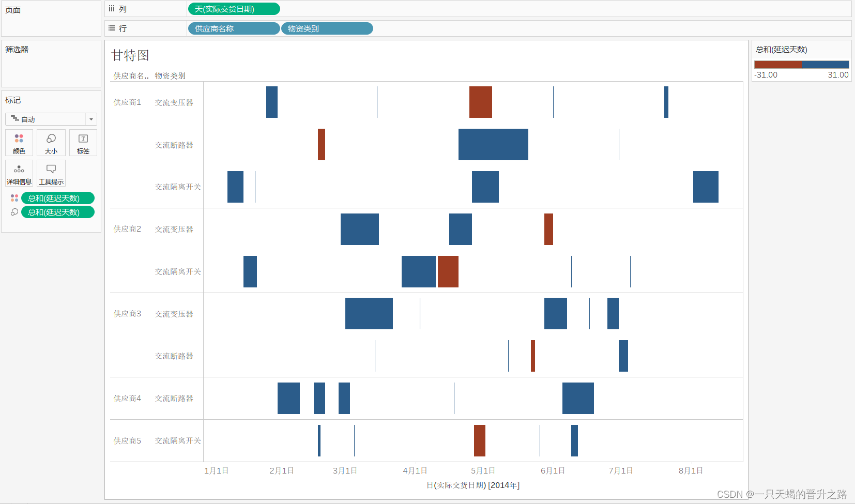
Task: Click the 总和(延迟天数) pill on the size row
Action: point(58,212)
